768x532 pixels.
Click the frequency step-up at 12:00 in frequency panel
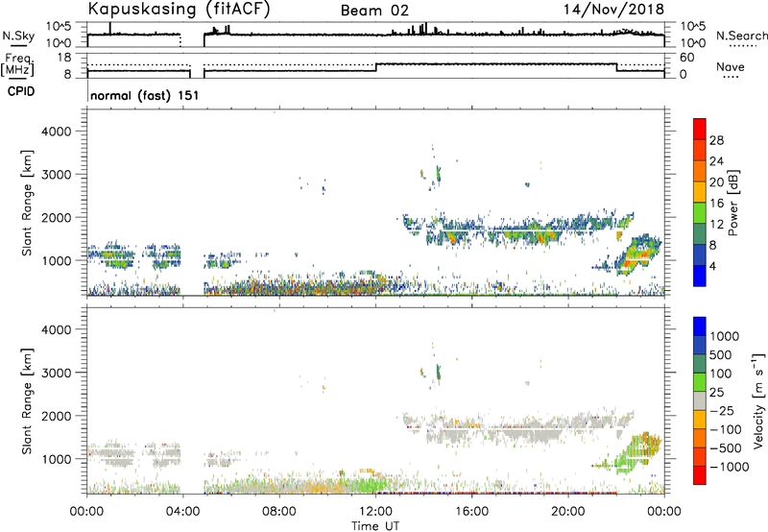[x=375, y=67]
